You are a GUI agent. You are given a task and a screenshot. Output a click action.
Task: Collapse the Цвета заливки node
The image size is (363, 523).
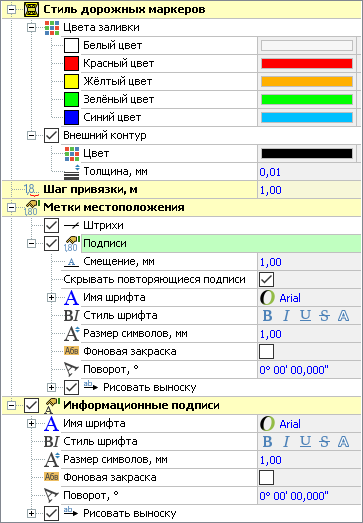[31, 27]
